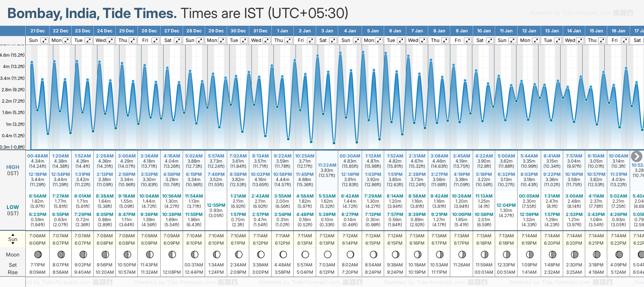Click the Powered by Tide-Forecast.com link at top

(x=570, y=13)
